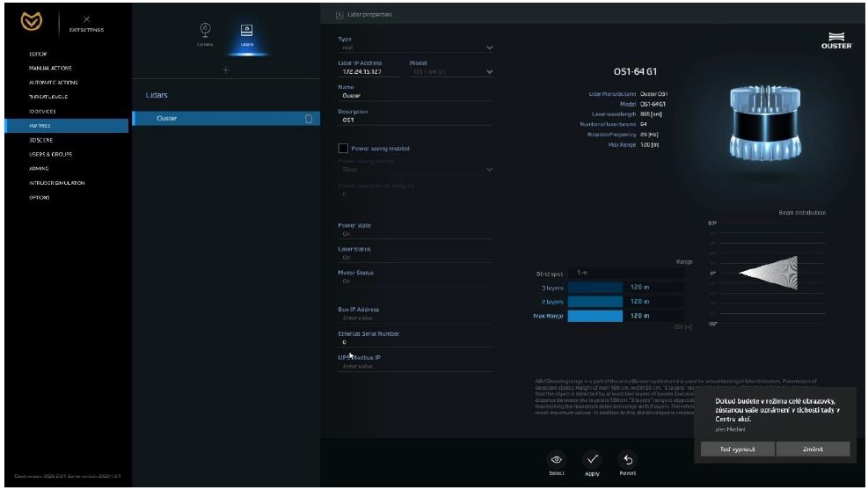
Task: Delete the Ouster lidar via trash icon
Action: 309,119
